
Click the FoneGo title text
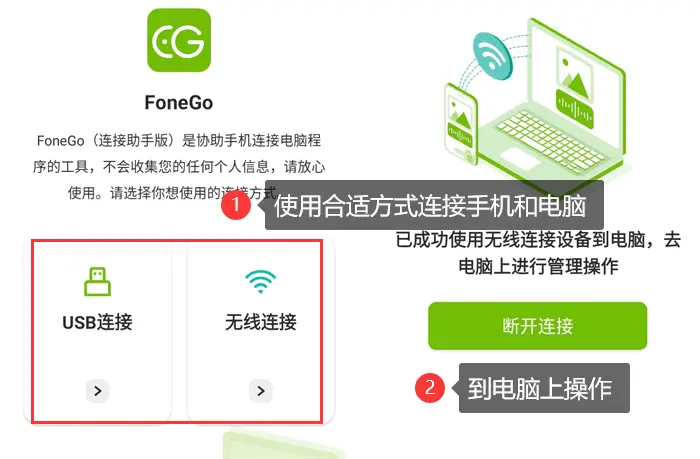tap(179, 103)
